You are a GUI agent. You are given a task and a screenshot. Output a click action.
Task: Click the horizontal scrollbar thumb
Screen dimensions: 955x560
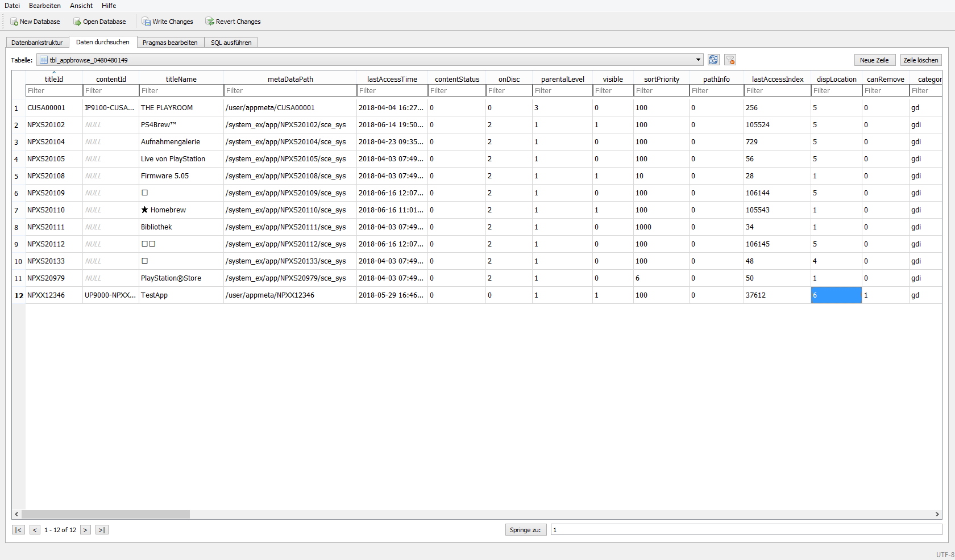pyautogui.click(x=105, y=514)
